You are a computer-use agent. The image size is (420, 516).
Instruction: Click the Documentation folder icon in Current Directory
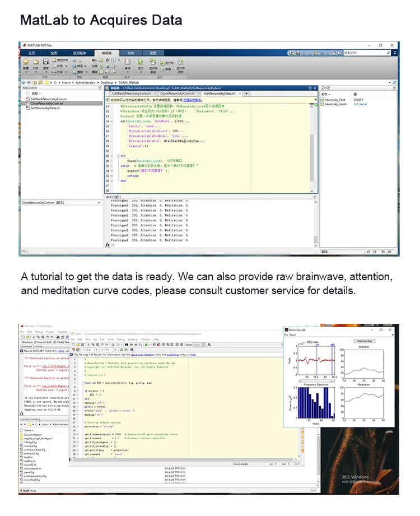tap(22, 434)
